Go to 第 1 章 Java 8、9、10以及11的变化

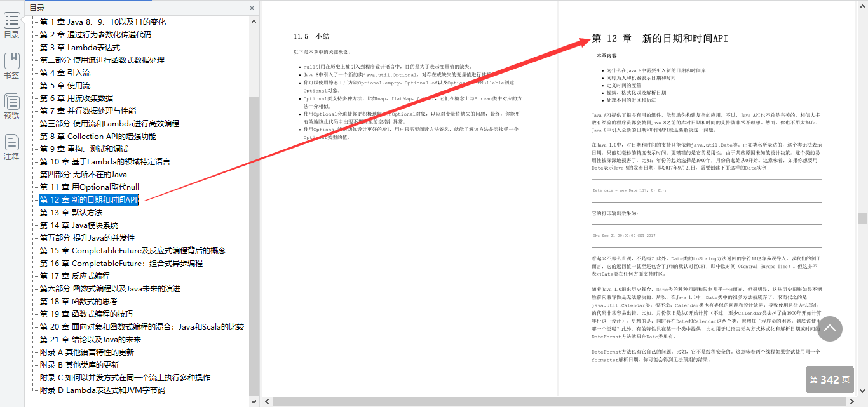coord(103,22)
